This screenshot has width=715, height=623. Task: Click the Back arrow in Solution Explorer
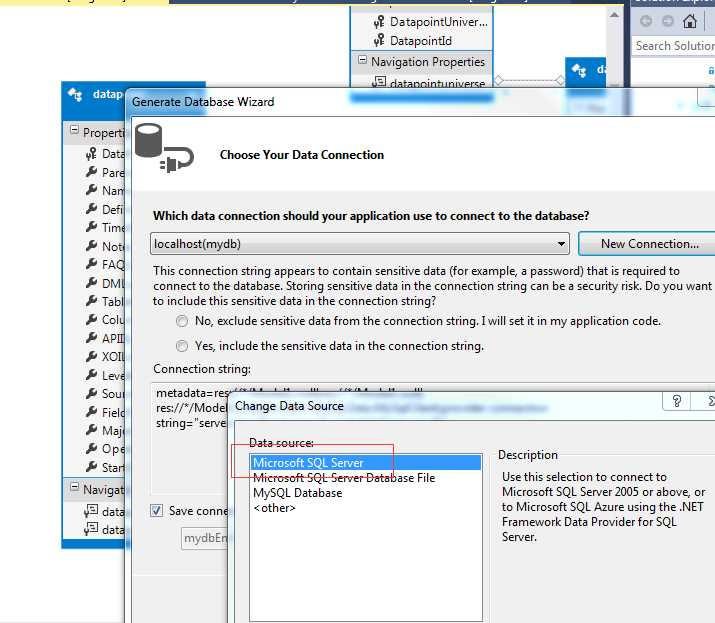(646, 21)
